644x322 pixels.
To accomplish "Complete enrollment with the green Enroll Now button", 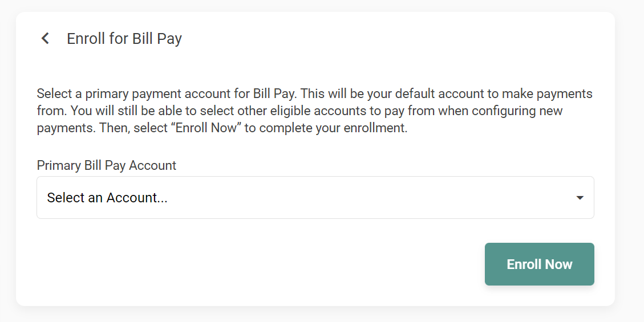I will coord(539,264).
